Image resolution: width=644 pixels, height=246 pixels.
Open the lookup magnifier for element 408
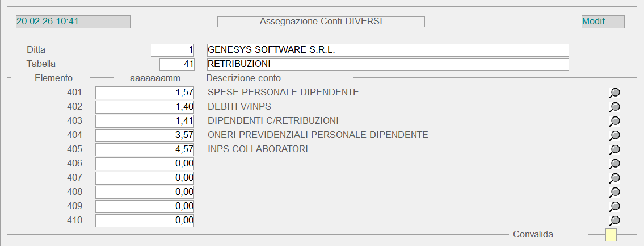click(614, 192)
